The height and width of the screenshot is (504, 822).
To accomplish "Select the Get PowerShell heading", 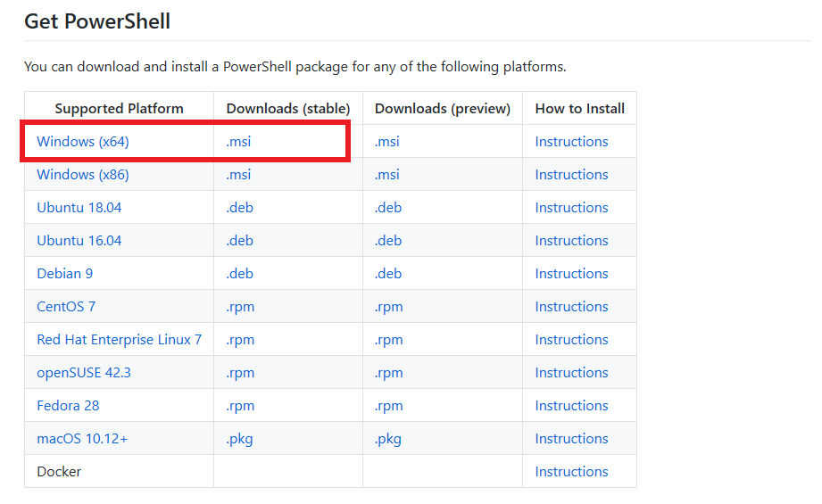I will coord(97,21).
